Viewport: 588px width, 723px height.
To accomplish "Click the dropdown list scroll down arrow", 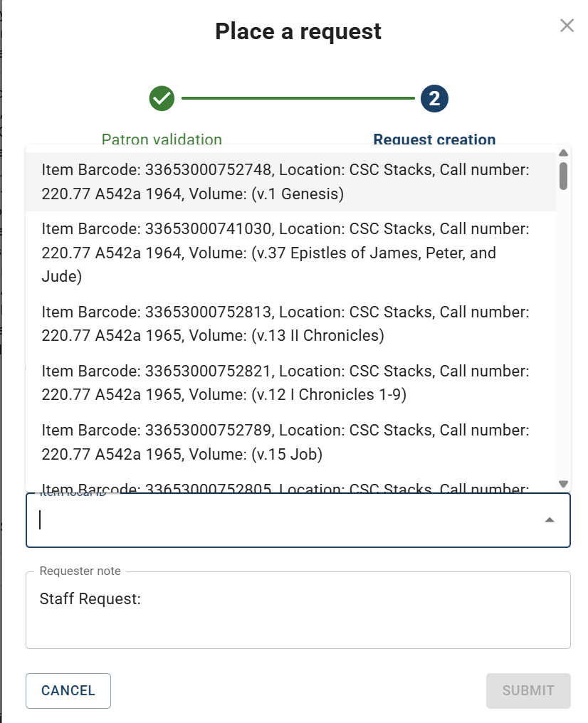I will tap(563, 483).
